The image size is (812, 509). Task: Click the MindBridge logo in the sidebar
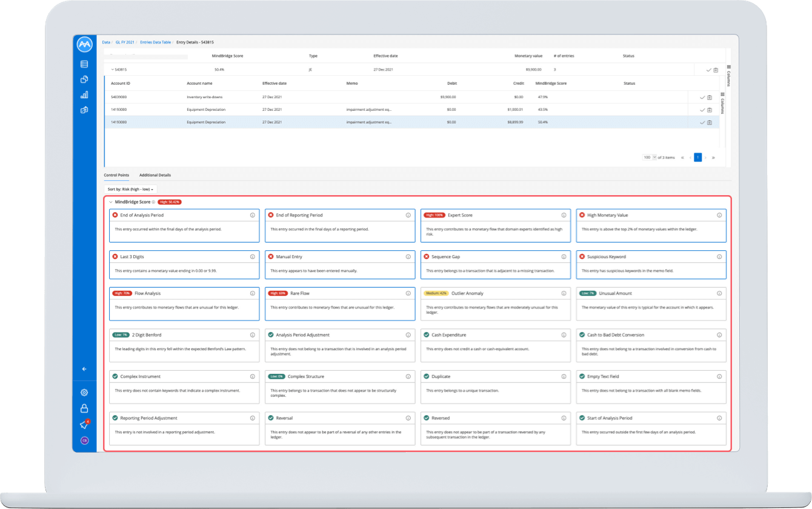click(x=84, y=45)
